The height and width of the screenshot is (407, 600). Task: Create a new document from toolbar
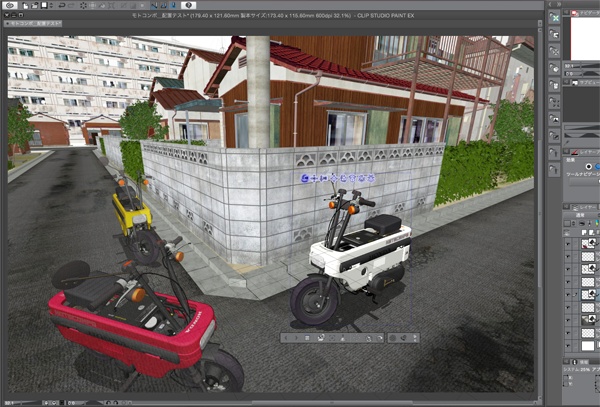tap(25, 6)
